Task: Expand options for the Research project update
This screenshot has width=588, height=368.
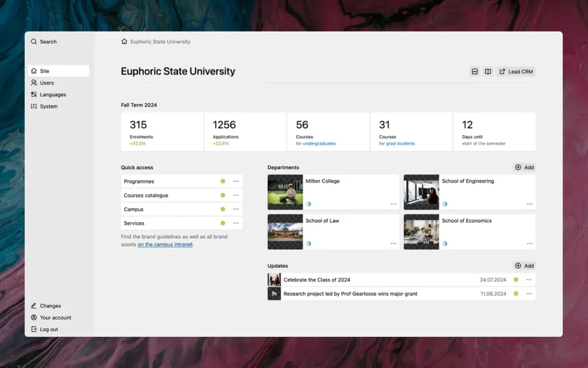Action: tap(529, 294)
